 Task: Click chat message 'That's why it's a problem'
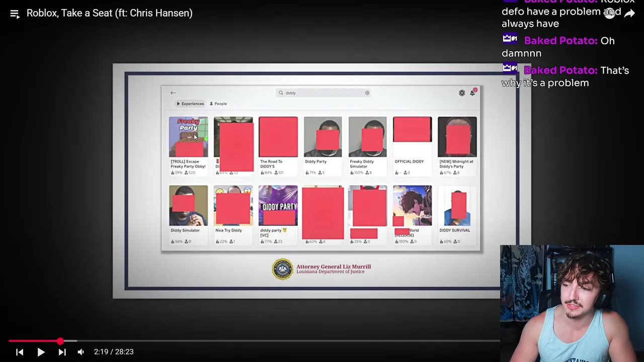[566, 76]
